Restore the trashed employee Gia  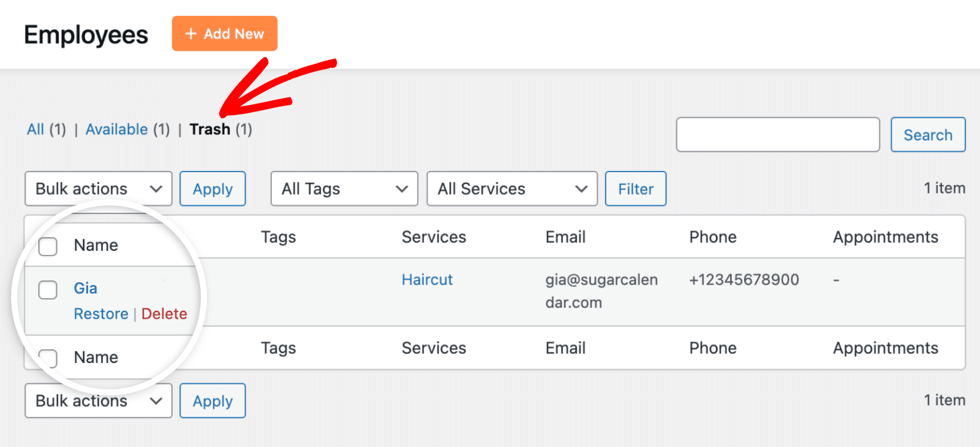101,314
